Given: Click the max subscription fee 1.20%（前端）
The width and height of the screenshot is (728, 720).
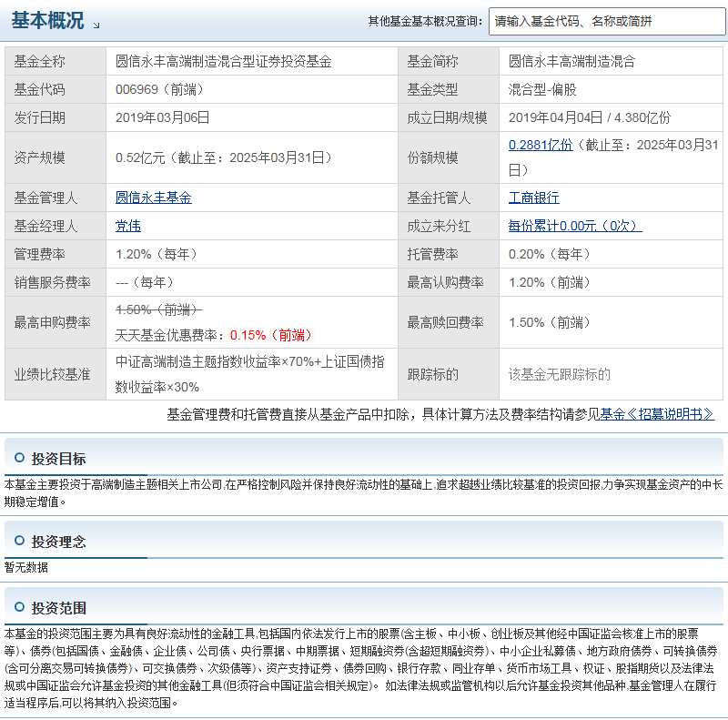Looking at the screenshot, I should tap(550, 282).
